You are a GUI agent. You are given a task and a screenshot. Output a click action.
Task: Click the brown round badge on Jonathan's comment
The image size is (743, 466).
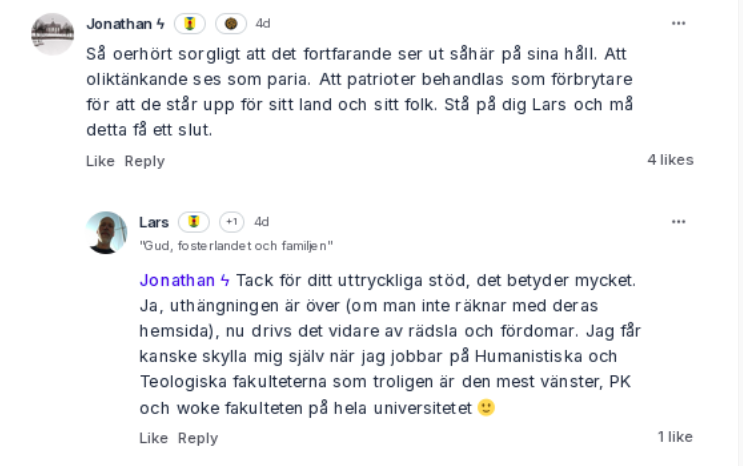coord(231,24)
